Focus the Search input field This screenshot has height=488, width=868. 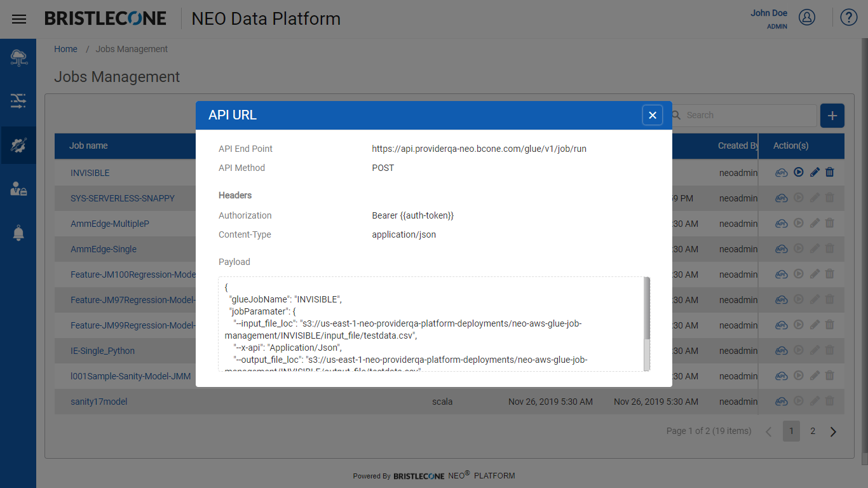point(743,115)
